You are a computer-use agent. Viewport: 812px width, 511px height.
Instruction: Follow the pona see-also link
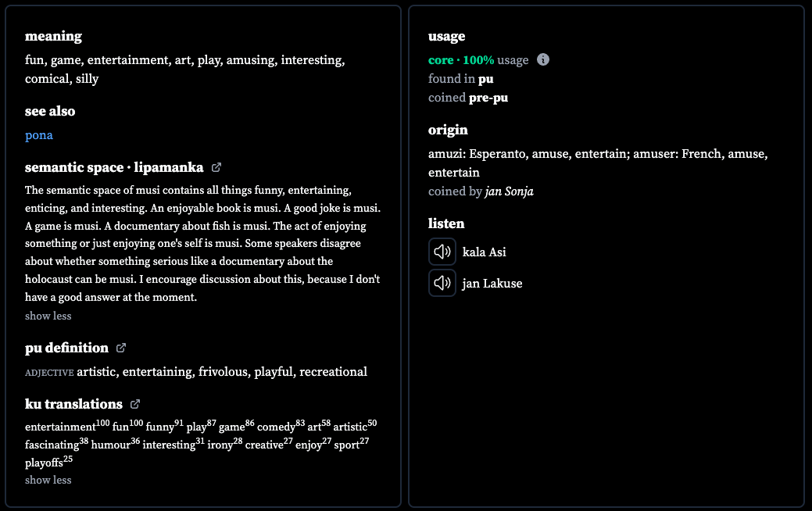39,135
